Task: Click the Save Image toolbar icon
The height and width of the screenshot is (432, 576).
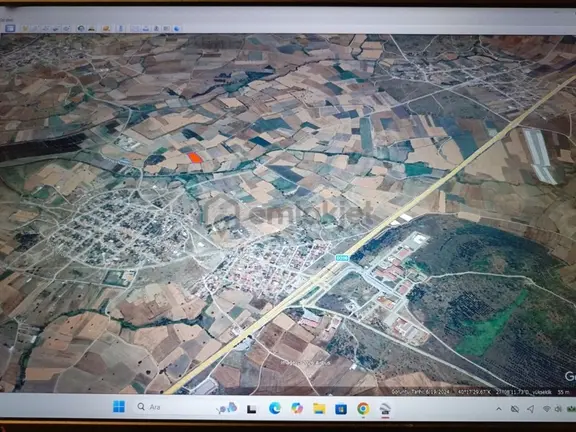Action: (x=156, y=28)
